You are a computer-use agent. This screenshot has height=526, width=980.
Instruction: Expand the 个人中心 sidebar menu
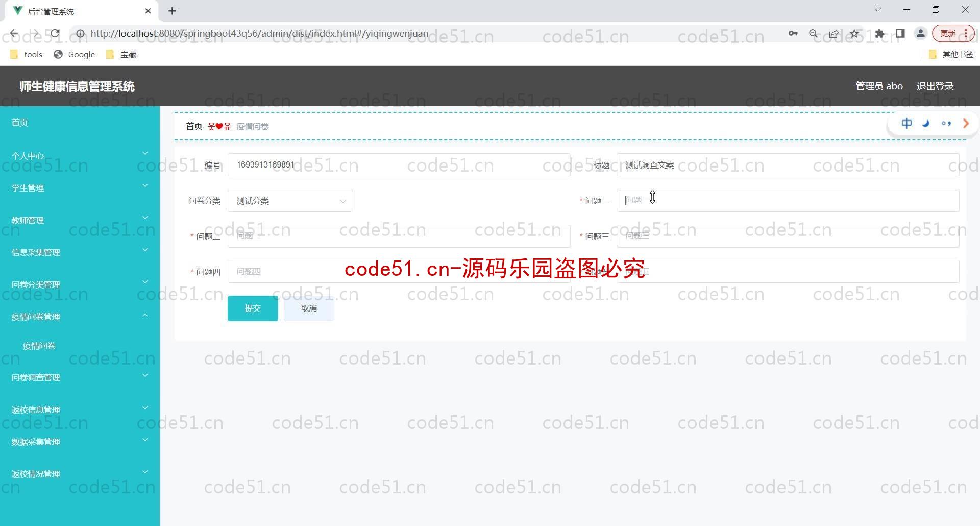pos(80,155)
